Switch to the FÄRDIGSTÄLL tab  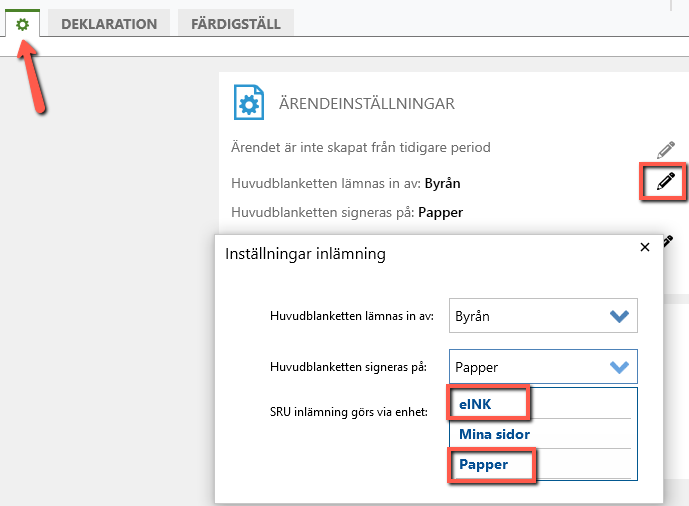pyautogui.click(x=236, y=24)
